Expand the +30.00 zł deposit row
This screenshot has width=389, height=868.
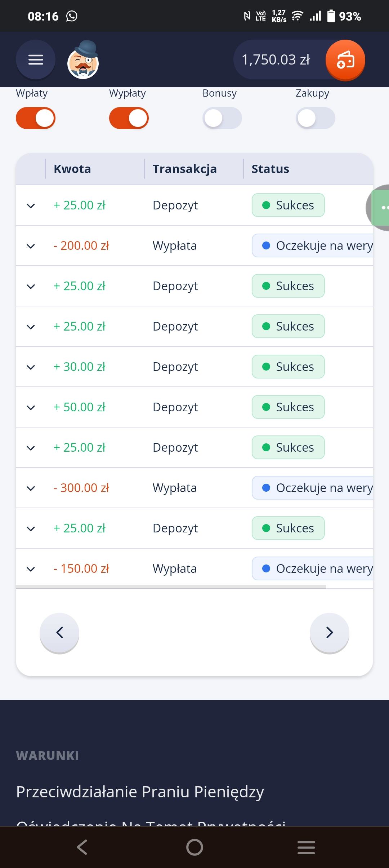pos(31,367)
